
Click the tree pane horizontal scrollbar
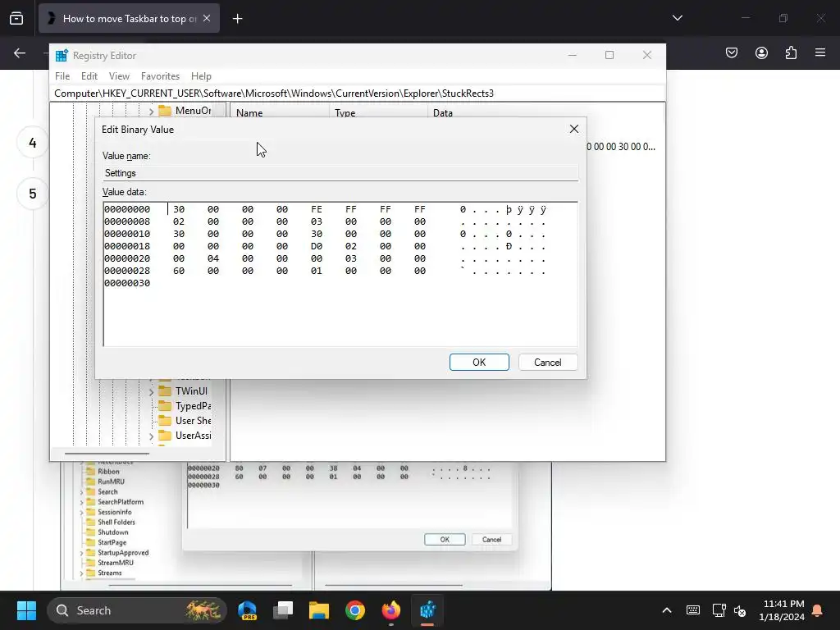107,453
